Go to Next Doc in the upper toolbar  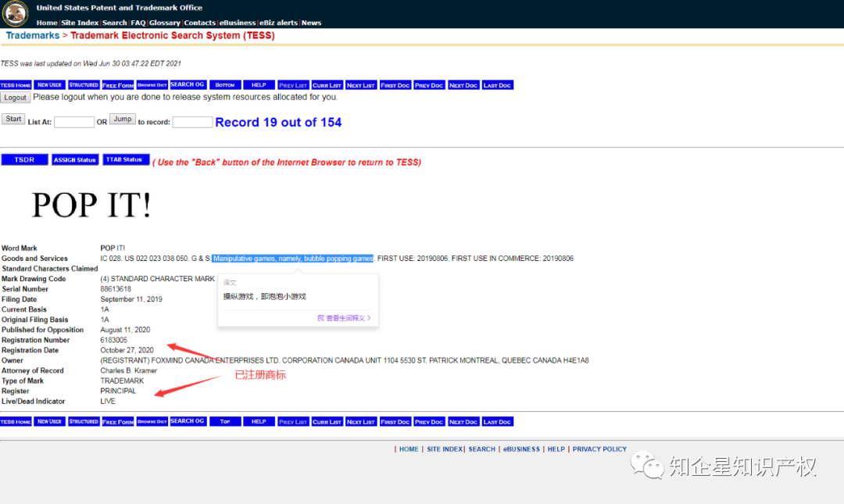[463, 85]
